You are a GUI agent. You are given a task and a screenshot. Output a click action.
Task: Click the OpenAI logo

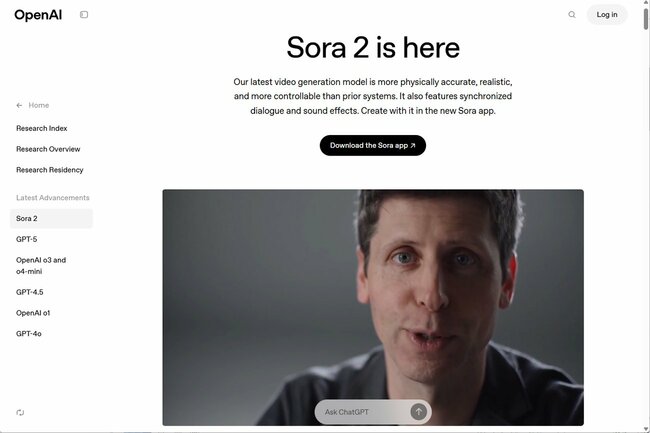38,15
